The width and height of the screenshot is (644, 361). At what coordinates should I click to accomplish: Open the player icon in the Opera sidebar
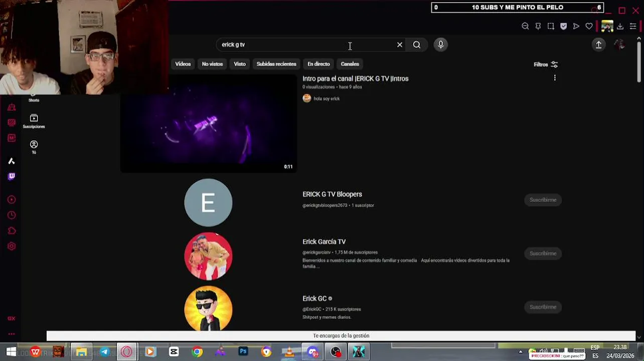coord(12,200)
